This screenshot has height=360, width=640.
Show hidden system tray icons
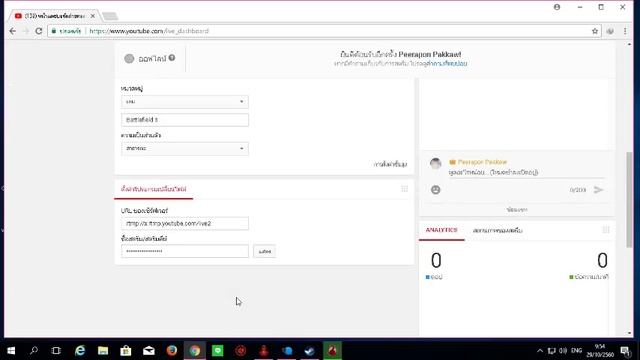pos(540,351)
